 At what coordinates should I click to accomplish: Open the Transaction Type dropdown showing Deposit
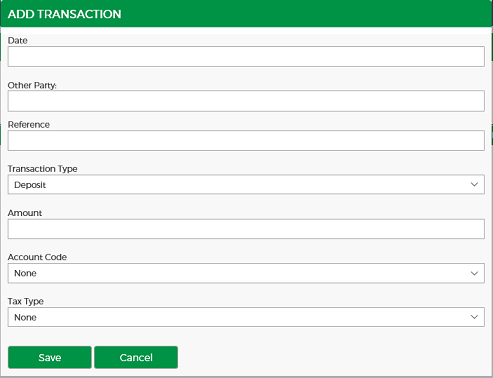pos(246,184)
